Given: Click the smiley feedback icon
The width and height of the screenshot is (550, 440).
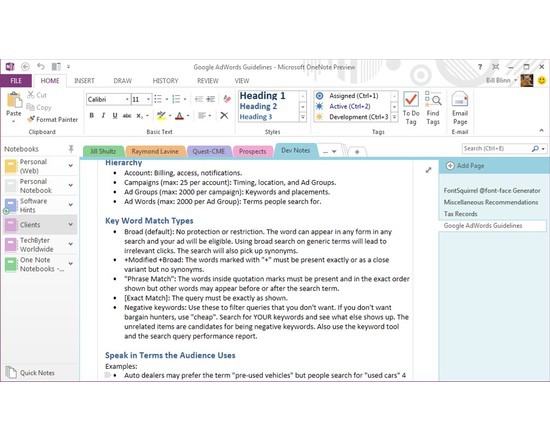Looking at the screenshot, I should [542, 80].
